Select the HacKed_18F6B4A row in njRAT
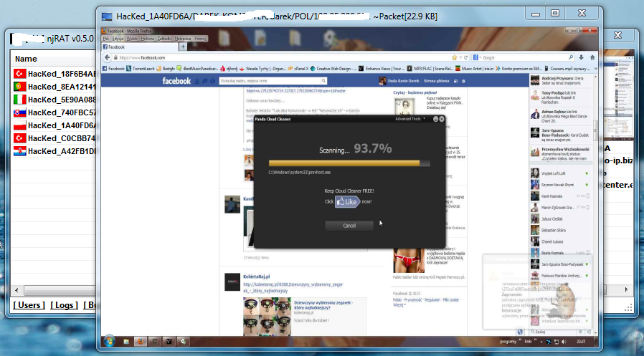 [55, 74]
